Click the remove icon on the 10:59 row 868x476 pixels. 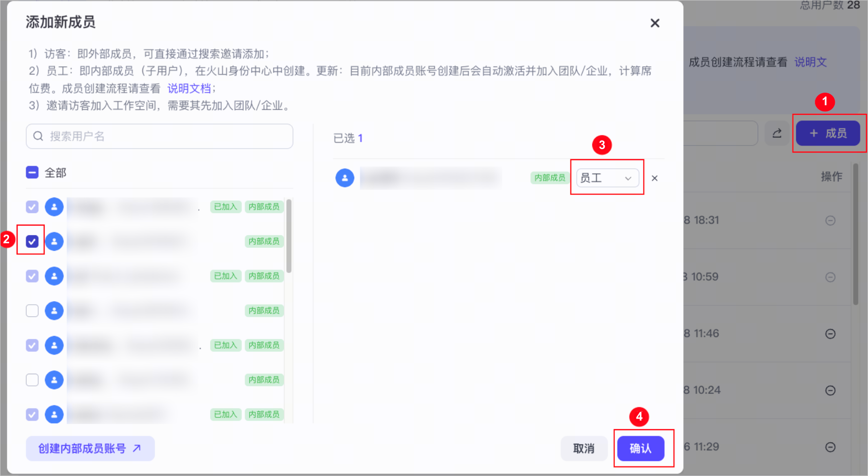pyautogui.click(x=830, y=277)
